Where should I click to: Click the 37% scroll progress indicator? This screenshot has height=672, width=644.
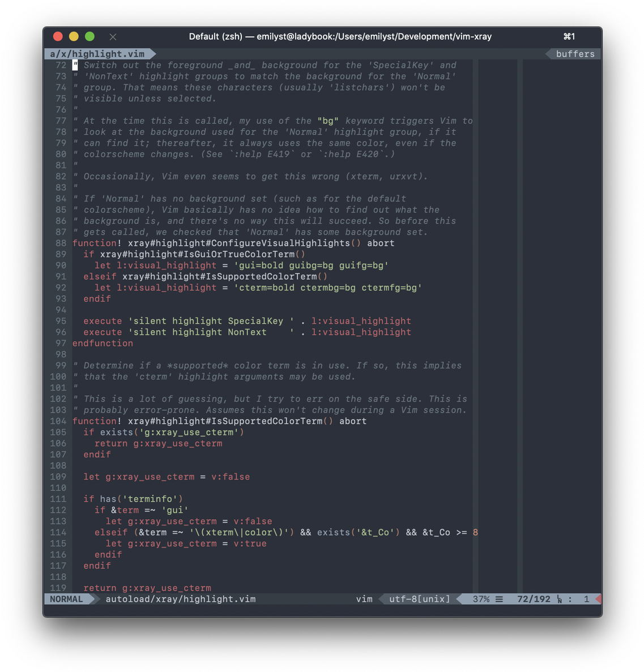click(481, 599)
